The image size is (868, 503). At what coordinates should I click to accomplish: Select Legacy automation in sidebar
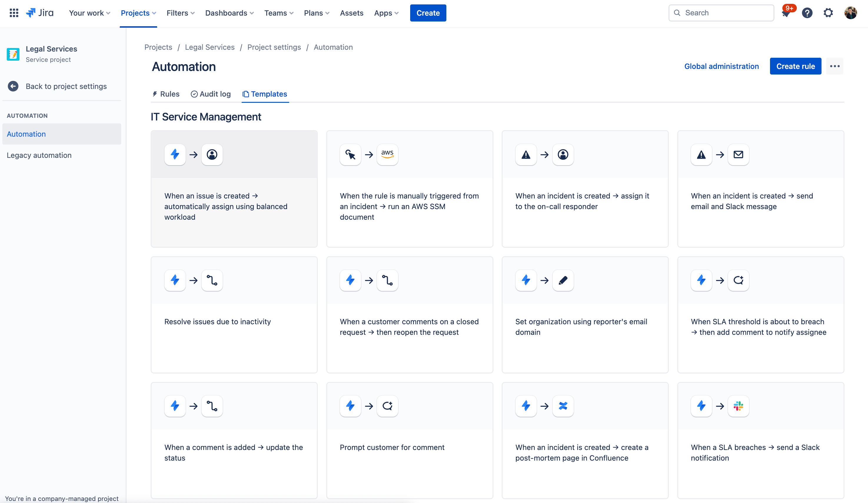pos(39,155)
